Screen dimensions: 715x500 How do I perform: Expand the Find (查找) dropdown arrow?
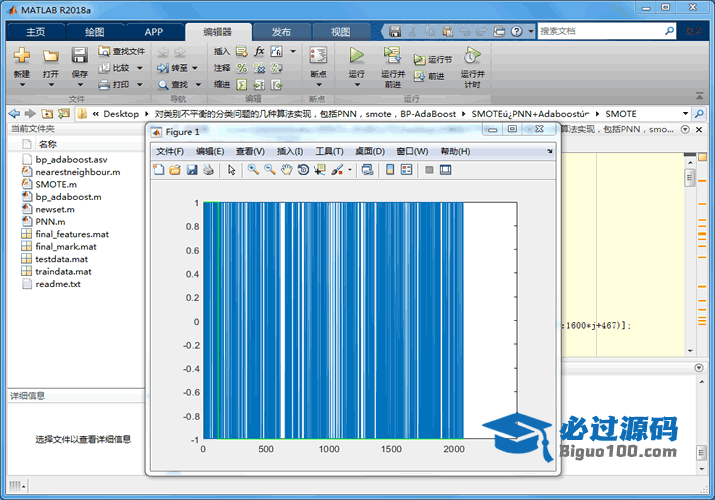coord(198,85)
